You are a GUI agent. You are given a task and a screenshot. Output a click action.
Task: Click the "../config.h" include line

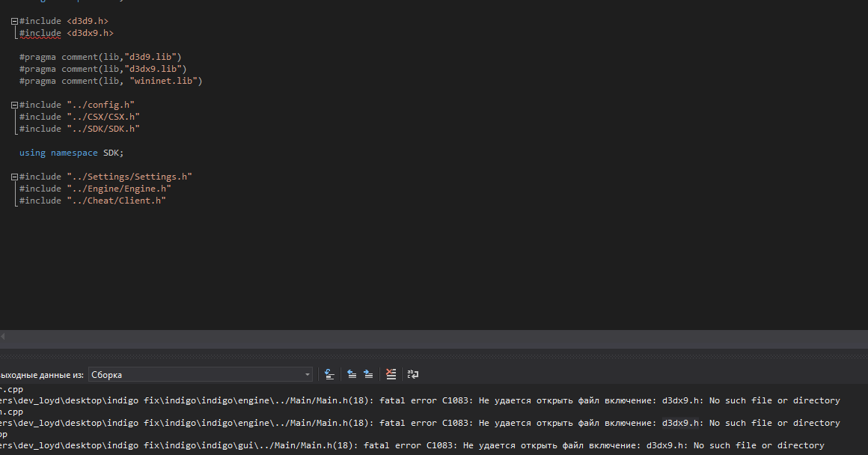pyautogui.click(x=77, y=105)
